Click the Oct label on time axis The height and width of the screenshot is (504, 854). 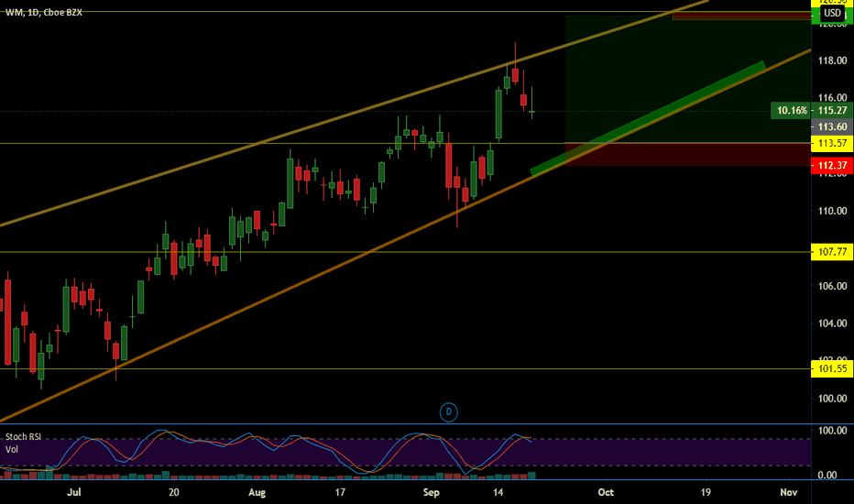(x=606, y=493)
